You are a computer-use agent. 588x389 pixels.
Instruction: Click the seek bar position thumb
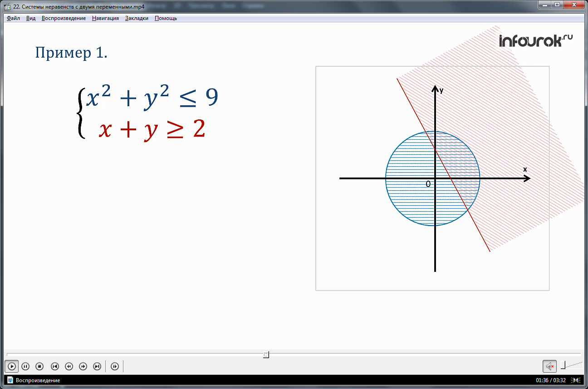[x=266, y=355]
